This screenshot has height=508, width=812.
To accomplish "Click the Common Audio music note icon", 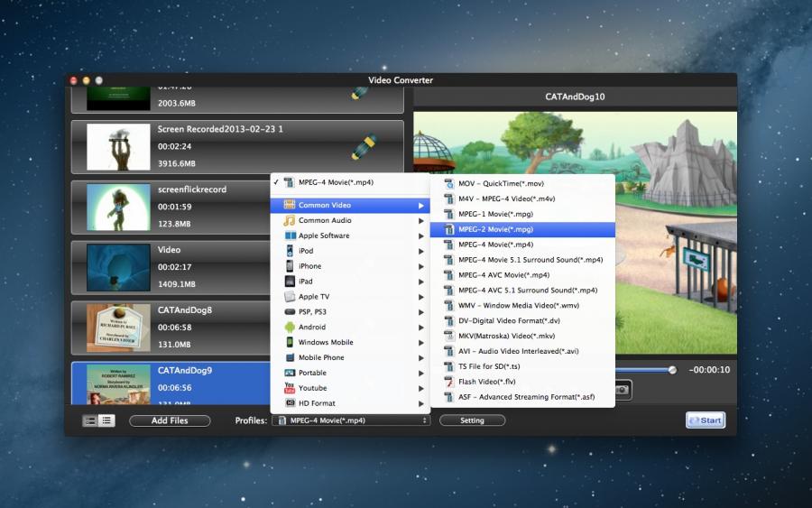I will [290, 220].
